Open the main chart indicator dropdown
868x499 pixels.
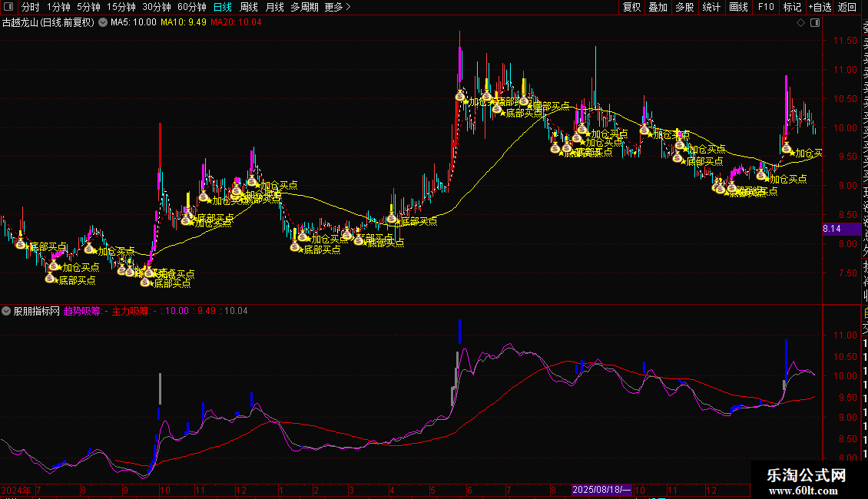point(103,23)
